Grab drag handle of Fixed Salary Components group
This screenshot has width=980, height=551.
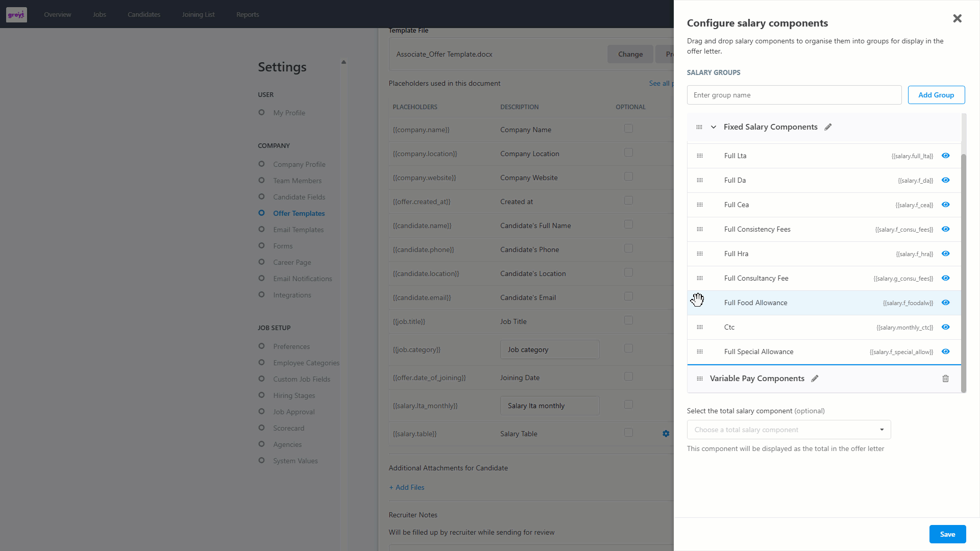pos(699,127)
